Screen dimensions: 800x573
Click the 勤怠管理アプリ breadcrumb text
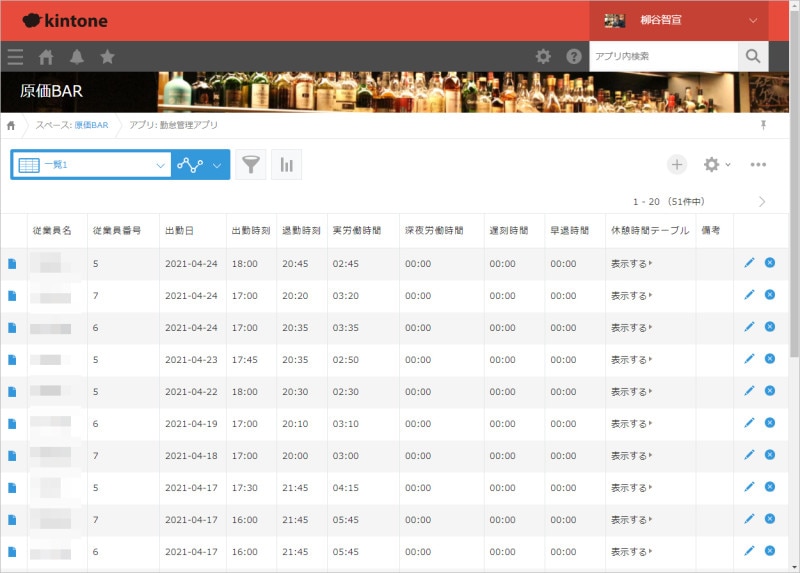pos(188,125)
